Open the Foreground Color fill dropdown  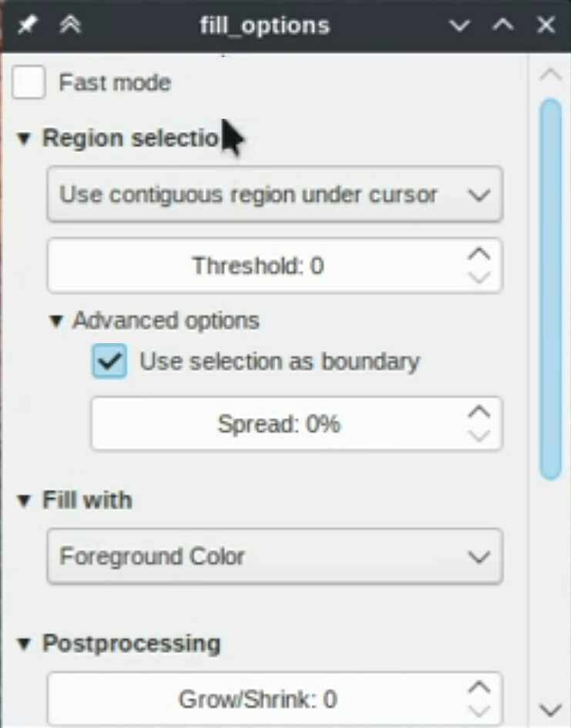275,556
